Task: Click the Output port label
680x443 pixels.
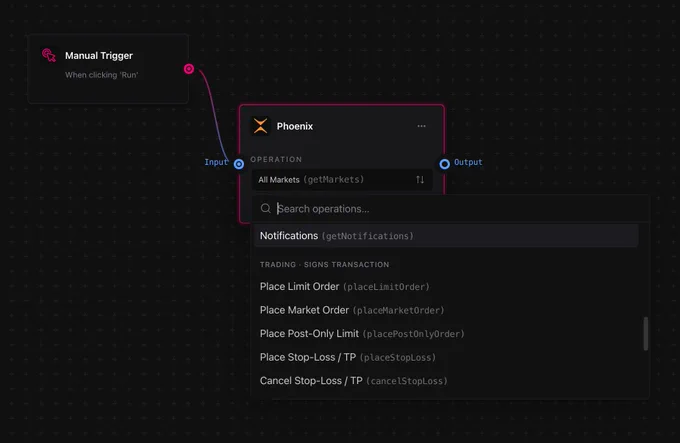Action: coord(468,162)
